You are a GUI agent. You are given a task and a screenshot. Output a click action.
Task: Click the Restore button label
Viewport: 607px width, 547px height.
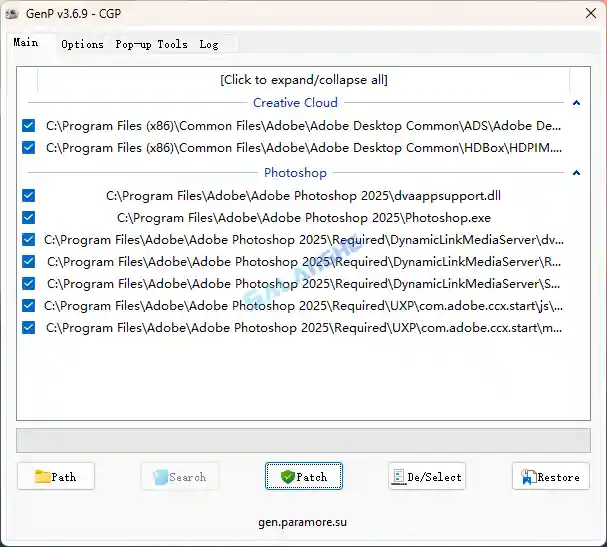coord(558,477)
